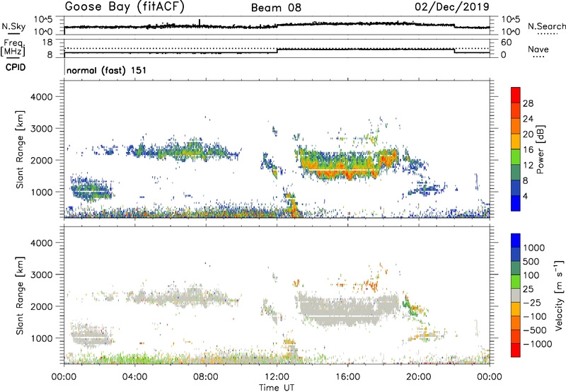This screenshot has height=392, width=566.
Task: Click the "18" frequency axis tick label
Action: pyautogui.click(x=47, y=42)
